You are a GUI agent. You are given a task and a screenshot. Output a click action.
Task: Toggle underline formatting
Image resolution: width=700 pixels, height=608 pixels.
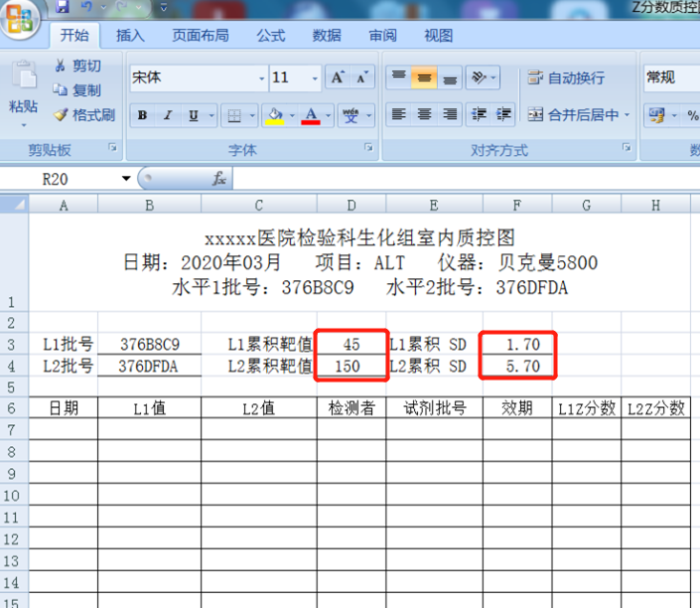(x=194, y=115)
